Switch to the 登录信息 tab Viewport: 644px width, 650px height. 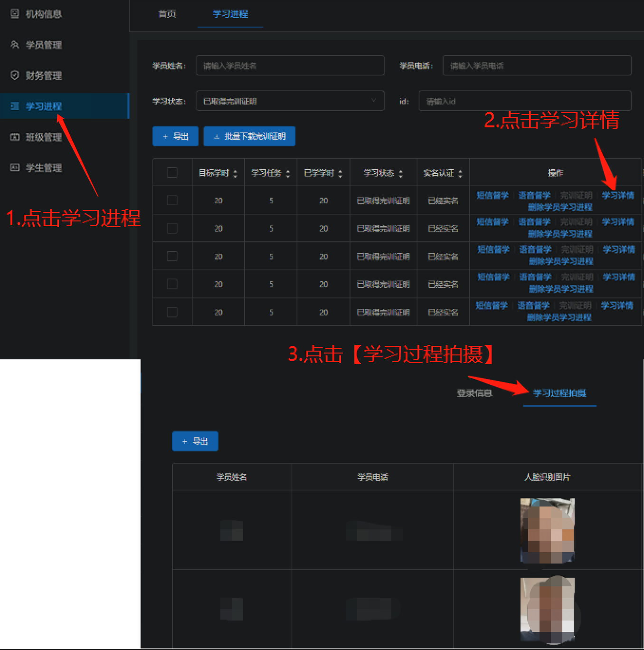(x=474, y=393)
